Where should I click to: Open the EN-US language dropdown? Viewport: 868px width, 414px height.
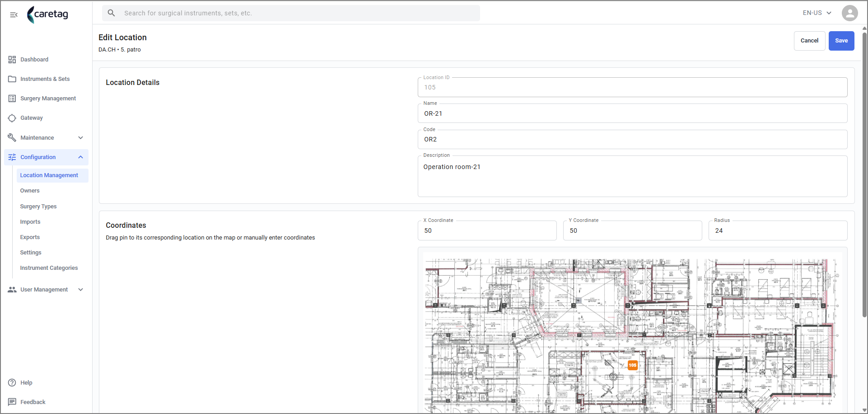817,13
